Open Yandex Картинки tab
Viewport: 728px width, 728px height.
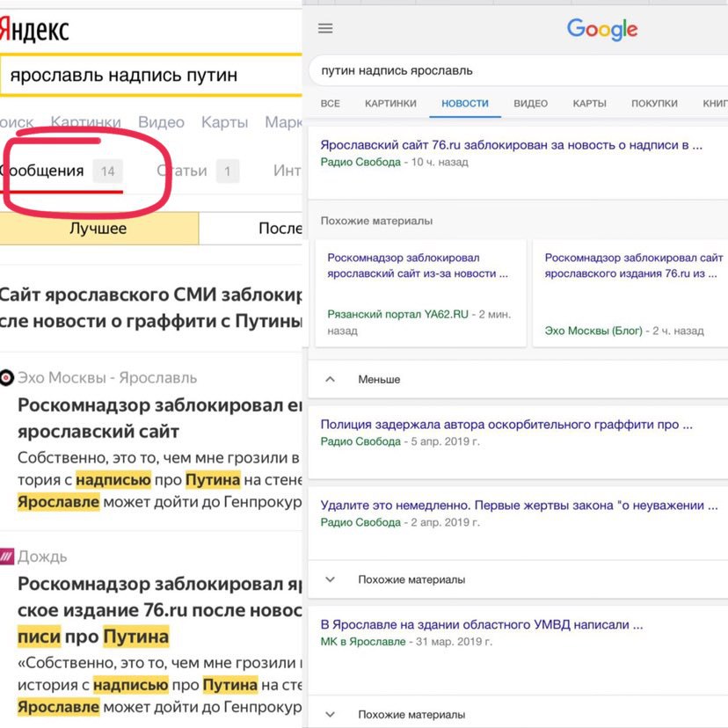pyautogui.click(x=86, y=122)
